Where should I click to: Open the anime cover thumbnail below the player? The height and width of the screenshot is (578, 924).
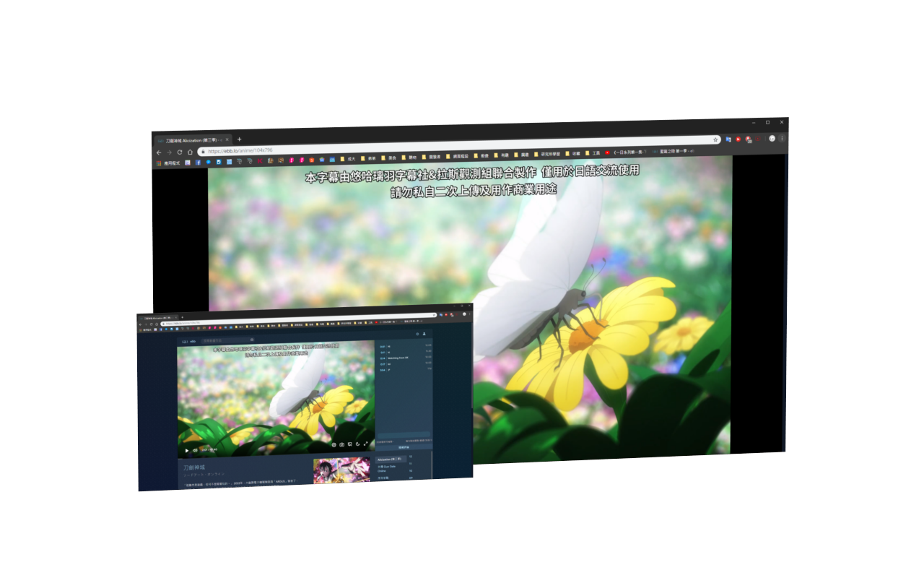pyautogui.click(x=341, y=469)
